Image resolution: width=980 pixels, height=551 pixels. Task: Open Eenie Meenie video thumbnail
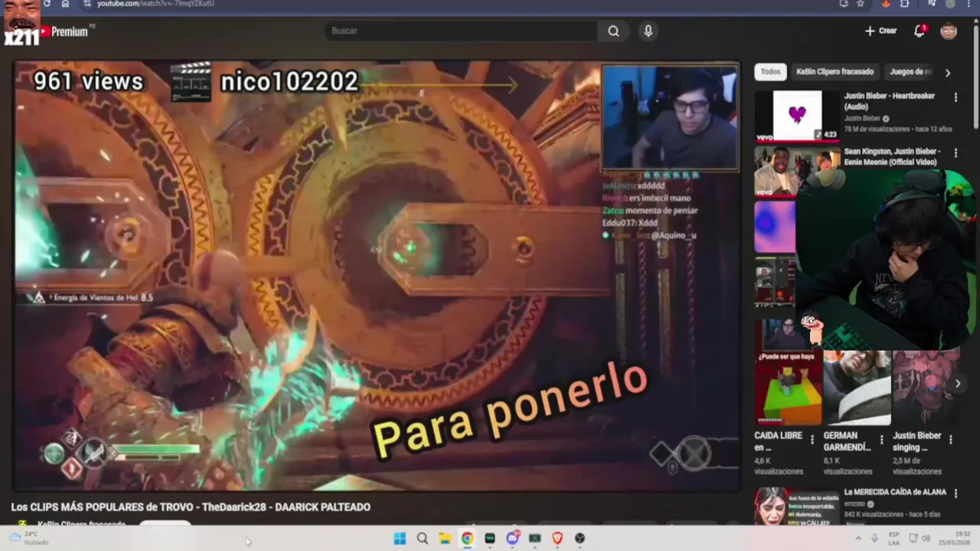coord(797,171)
